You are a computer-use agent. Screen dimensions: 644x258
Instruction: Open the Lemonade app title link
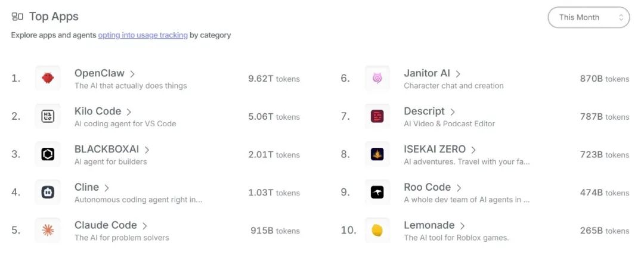(429, 225)
